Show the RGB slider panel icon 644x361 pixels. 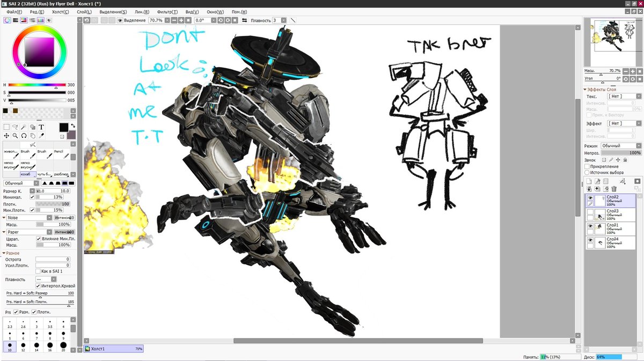[16, 20]
